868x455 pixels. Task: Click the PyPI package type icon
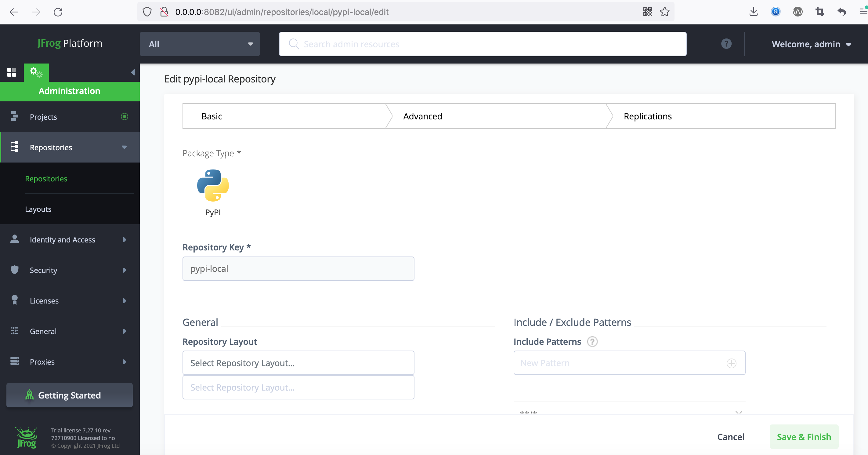tap(213, 186)
